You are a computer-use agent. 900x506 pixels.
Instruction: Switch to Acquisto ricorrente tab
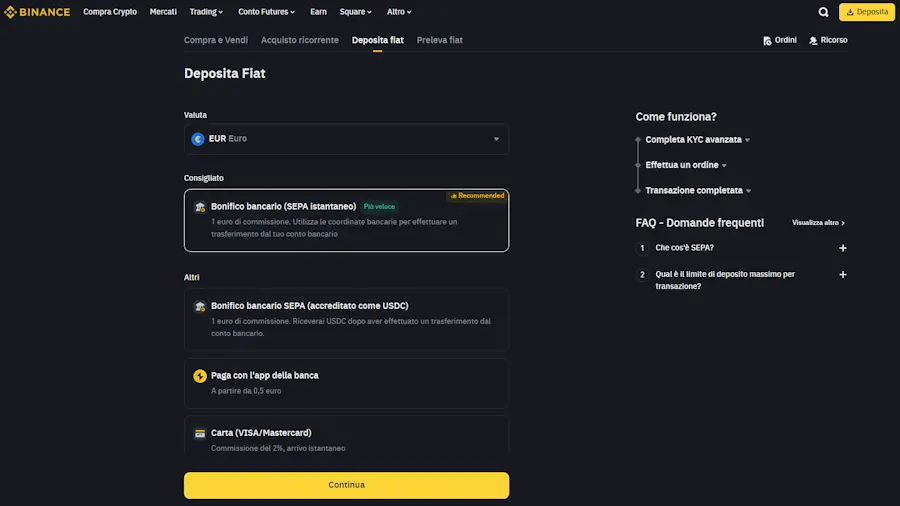point(300,40)
